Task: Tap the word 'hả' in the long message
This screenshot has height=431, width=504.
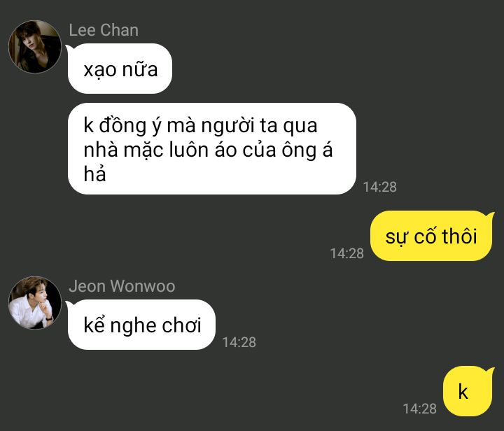Action: [x=94, y=174]
